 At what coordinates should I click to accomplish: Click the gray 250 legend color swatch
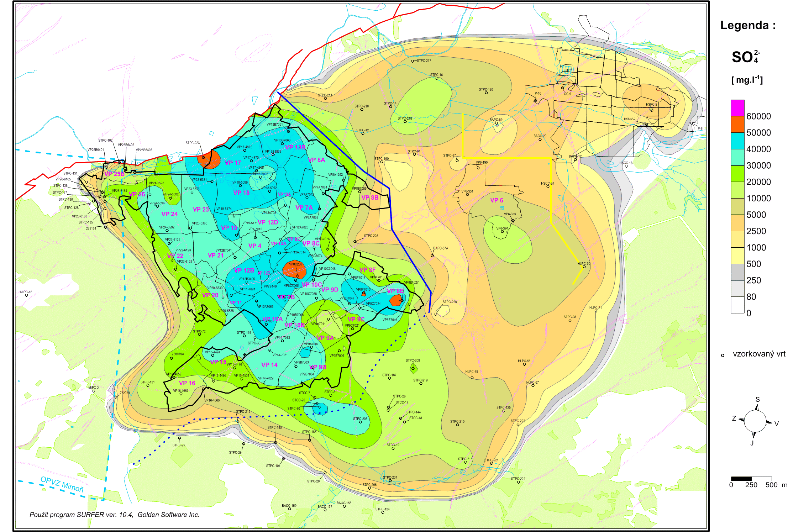[737, 272]
